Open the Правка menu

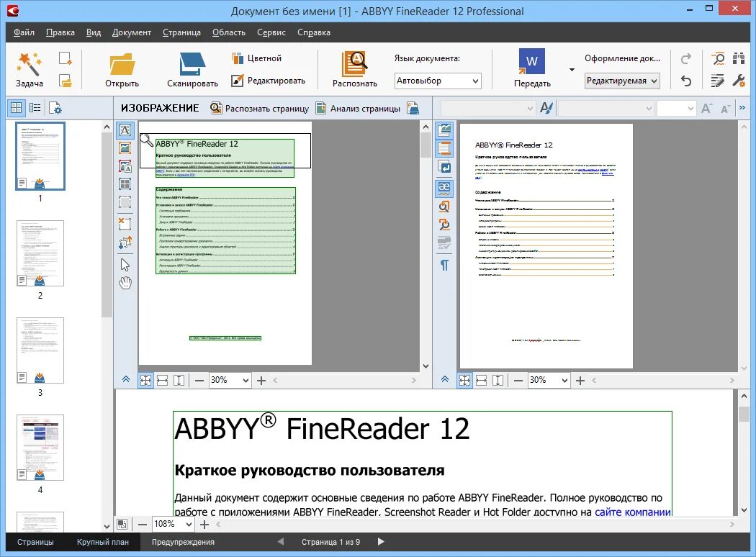pos(60,32)
